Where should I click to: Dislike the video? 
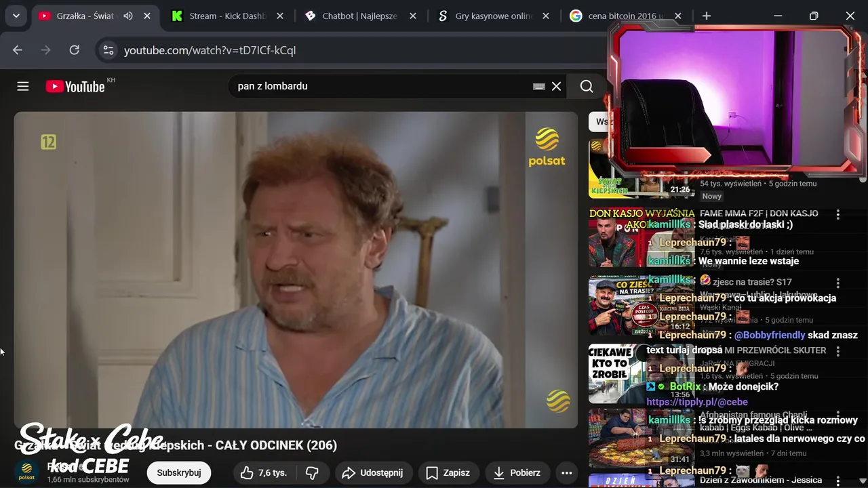pyautogui.click(x=312, y=472)
